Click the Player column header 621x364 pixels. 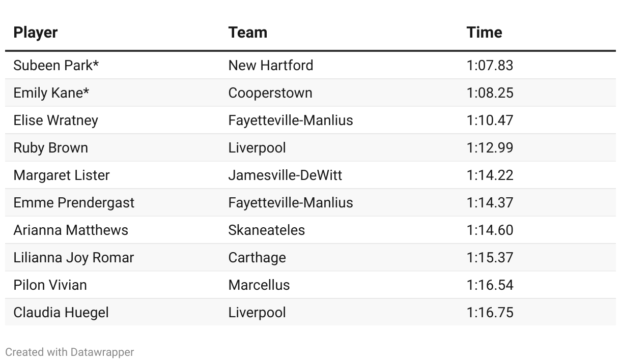[35, 33]
